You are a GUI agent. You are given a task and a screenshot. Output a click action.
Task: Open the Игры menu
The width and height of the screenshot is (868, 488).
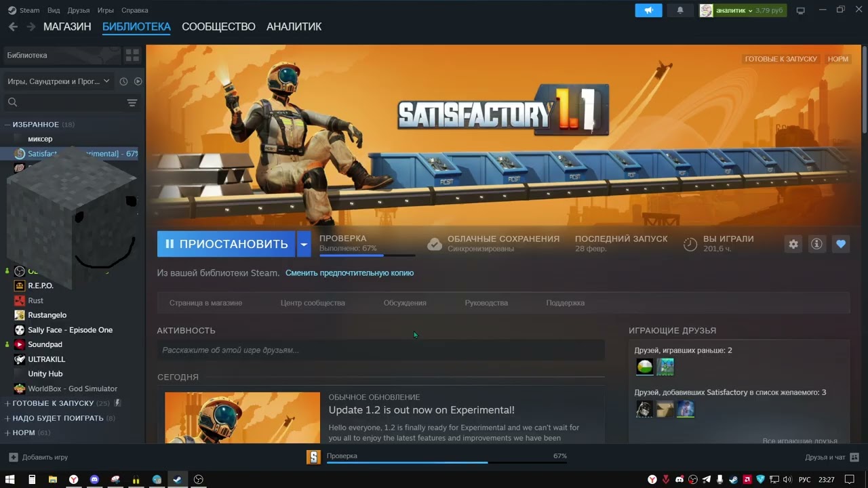coord(105,10)
